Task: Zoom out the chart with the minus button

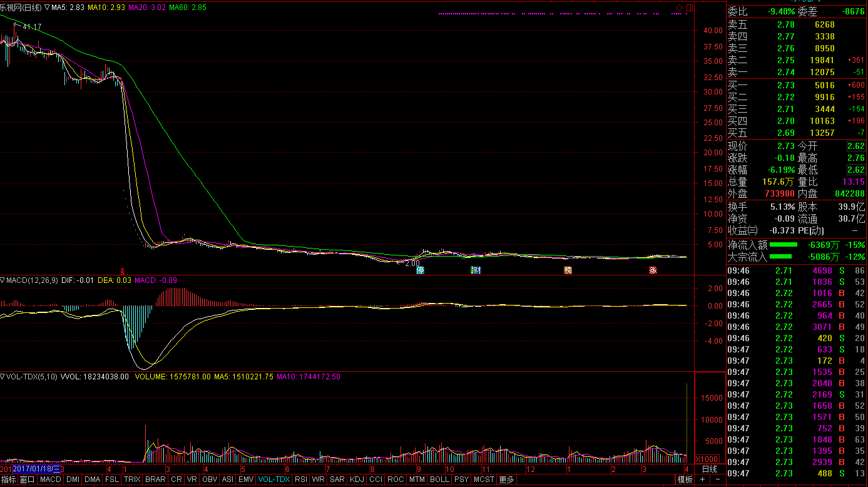Action: click(x=717, y=479)
